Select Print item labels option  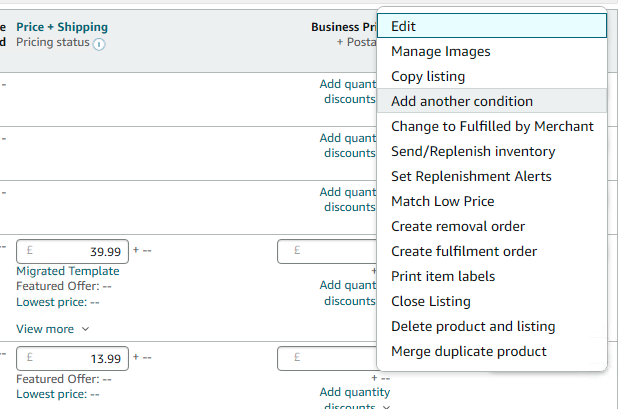coord(443,276)
